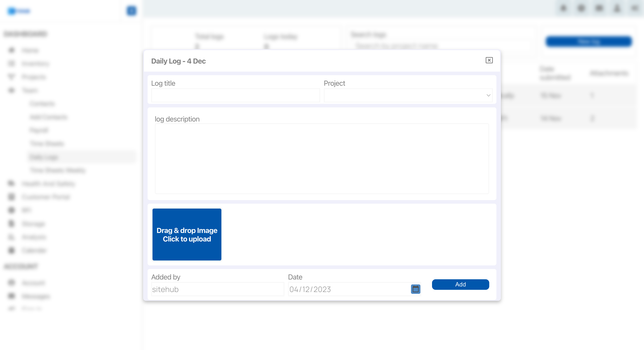The width and height of the screenshot is (644, 350).
Task: Click the Drag & drop Image upload box
Action: tap(187, 235)
